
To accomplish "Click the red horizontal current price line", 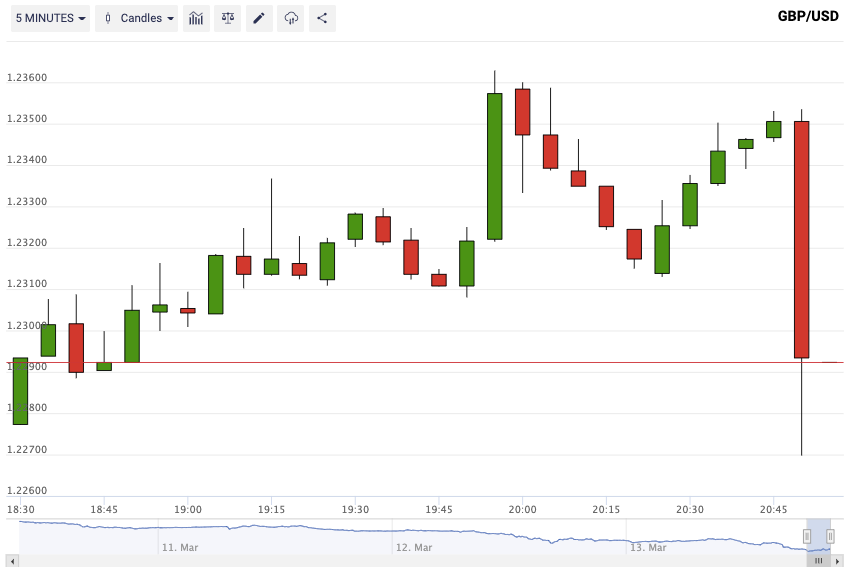I will click(425, 362).
